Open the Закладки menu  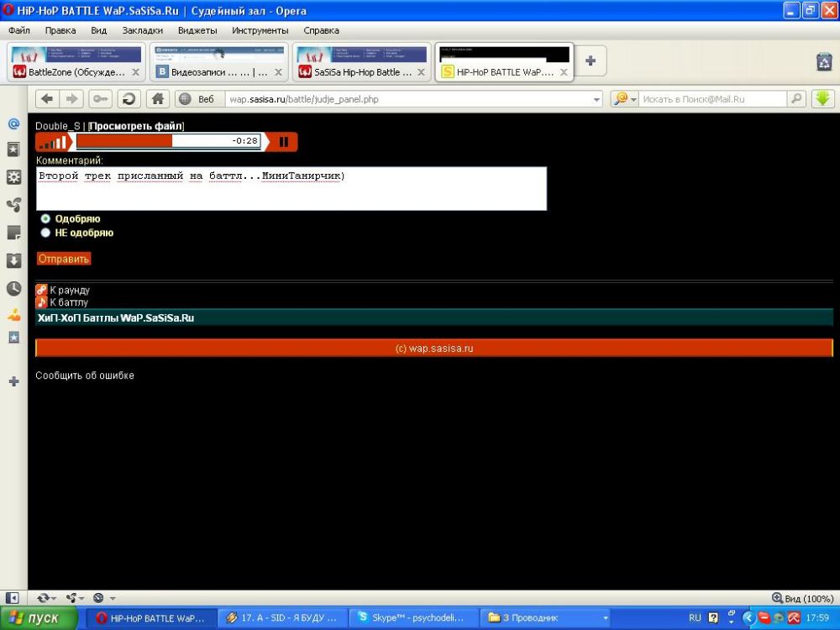coord(143,30)
